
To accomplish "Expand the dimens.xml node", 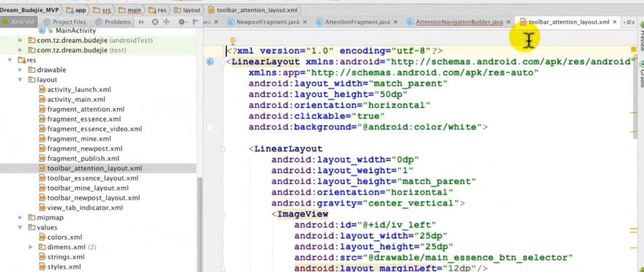I will [31, 247].
